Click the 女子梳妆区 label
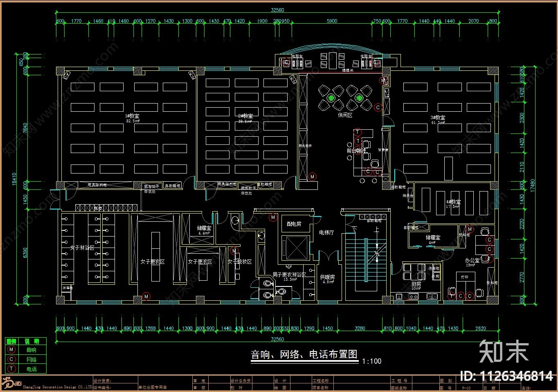The height and width of the screenshot is (392, 558). (x=240, y=261)
